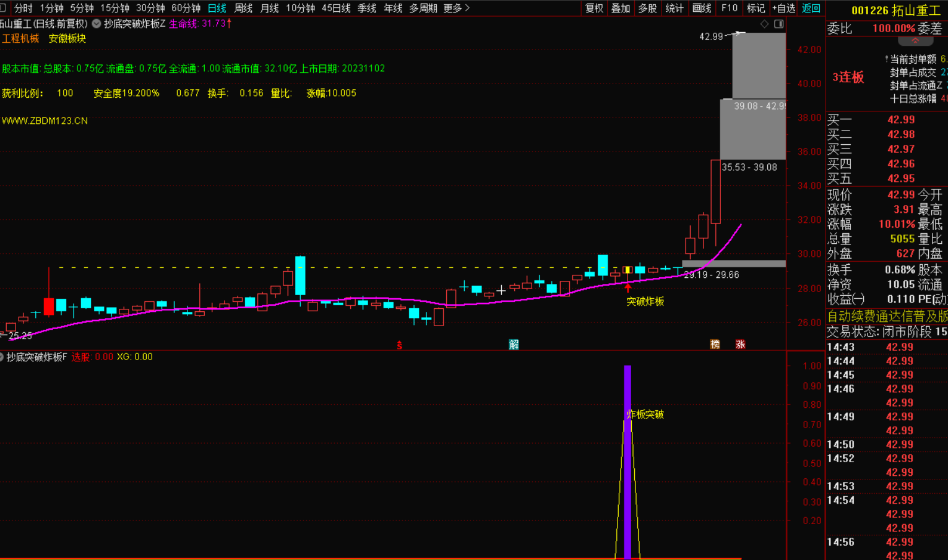Click the 安徽板块 sector link
This screenshot has height=560, width=948.
coord(67,38)
